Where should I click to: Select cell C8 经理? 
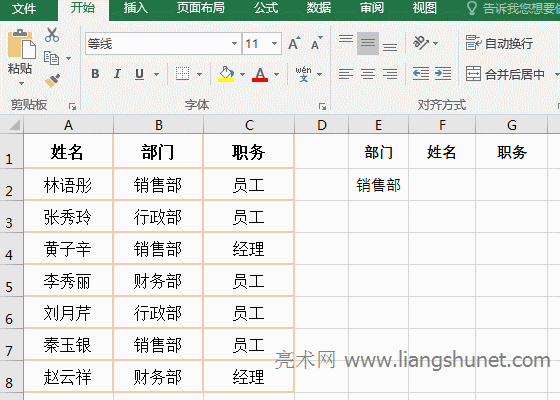click(249, 377)
